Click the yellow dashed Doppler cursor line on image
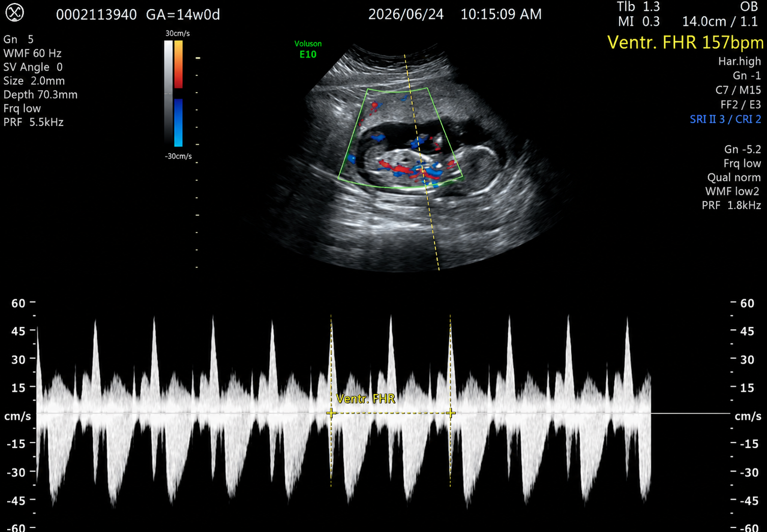This screenshot has width=767, height=532. click(x=422, y=163)
